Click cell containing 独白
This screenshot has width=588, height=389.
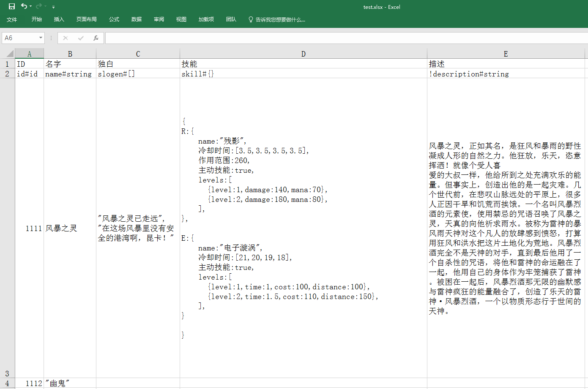[138, 64]
